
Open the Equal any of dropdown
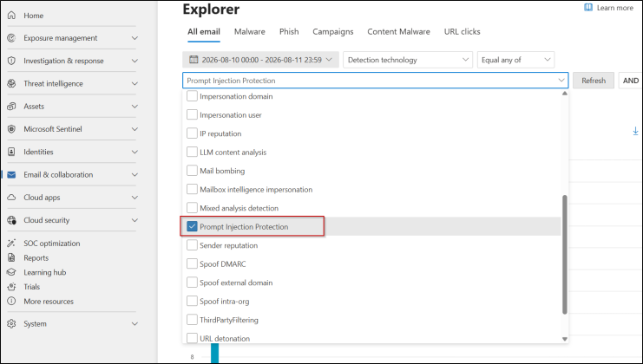click(515, 60)
